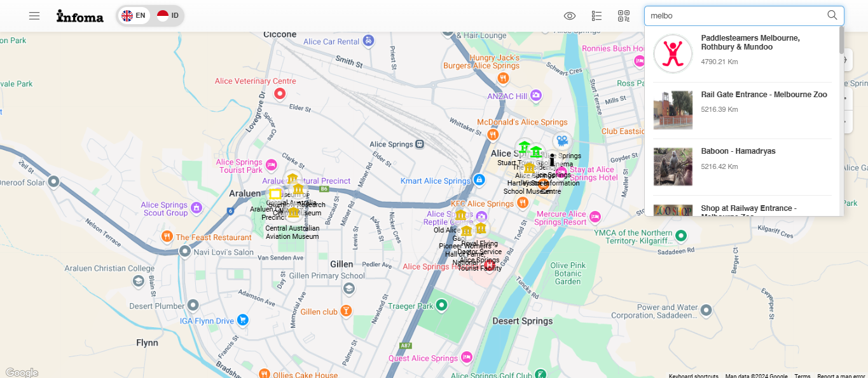The height and width of the screenshot is (378, 868).
Task: Click the magnifying glass search icon
Action: click(x=832, y=15)
